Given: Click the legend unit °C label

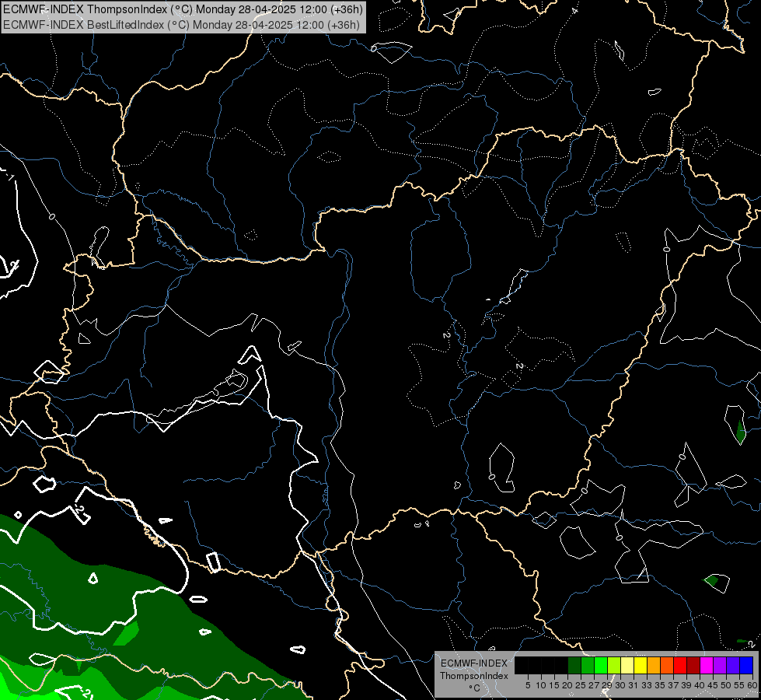Looking at the screenshot, I should tap(474, 688).
